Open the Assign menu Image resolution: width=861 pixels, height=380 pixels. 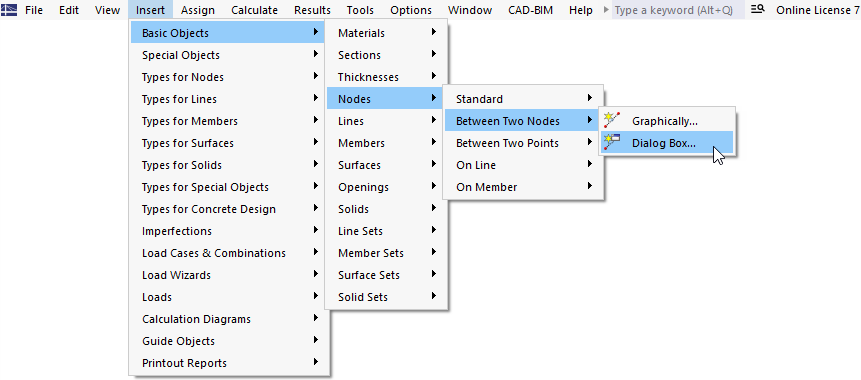pos(198,10)
